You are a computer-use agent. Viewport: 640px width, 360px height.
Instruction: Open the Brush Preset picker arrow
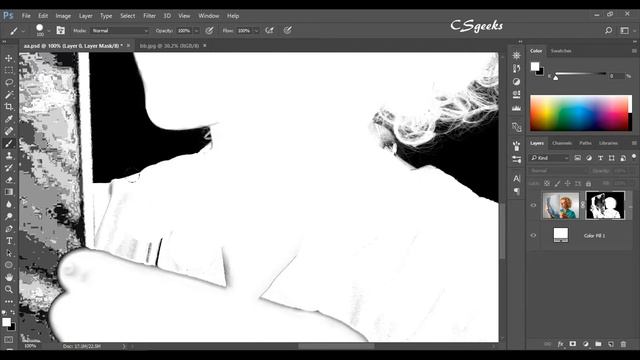coord(49,31)
